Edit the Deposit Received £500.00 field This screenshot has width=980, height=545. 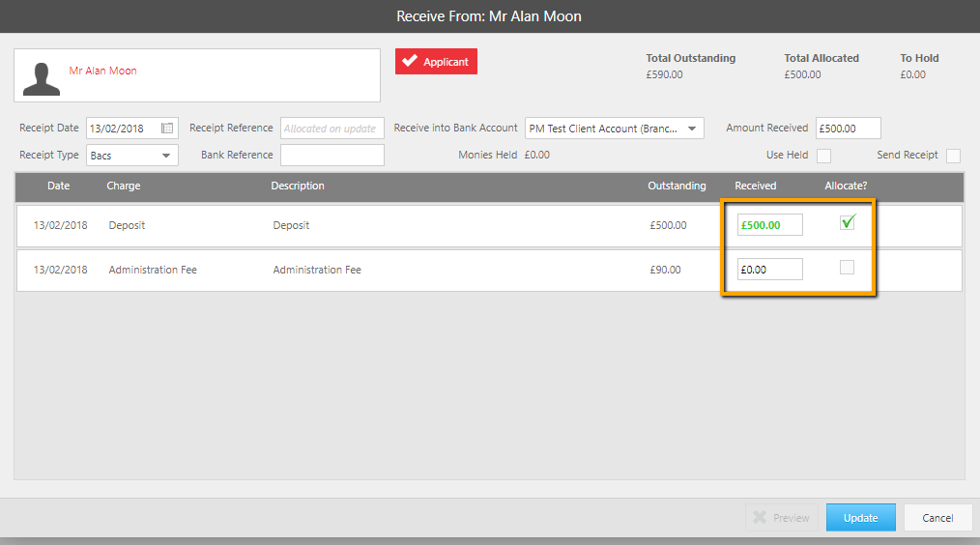point(770,225)
